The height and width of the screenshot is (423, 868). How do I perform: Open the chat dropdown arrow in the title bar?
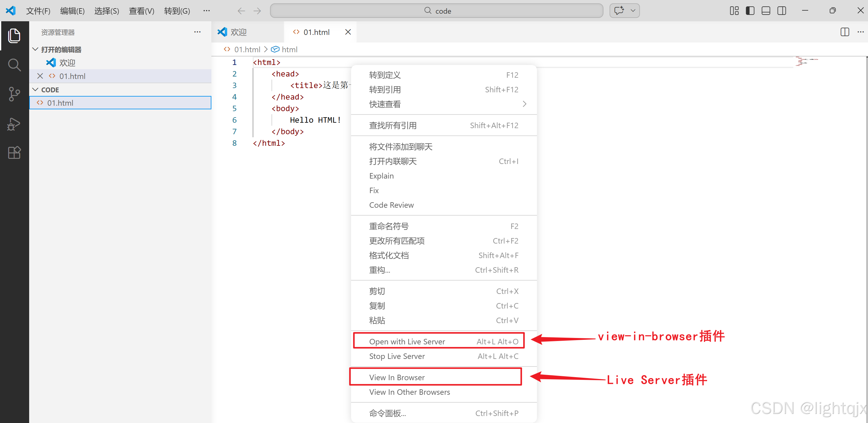[633, 11]
